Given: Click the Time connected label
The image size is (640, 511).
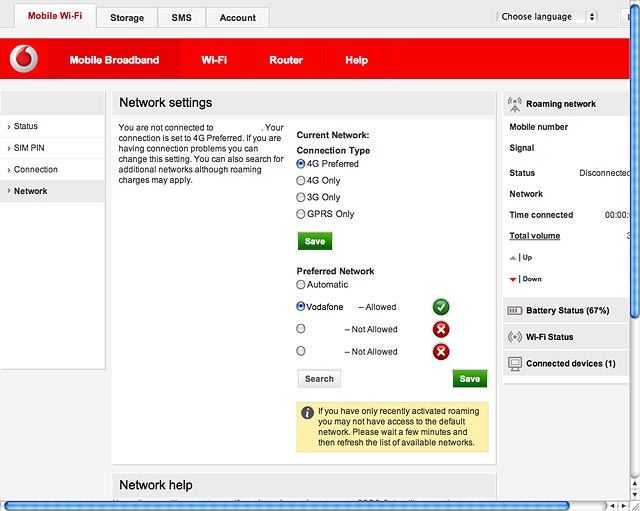Looking at the screenshot, I should 541,215.
